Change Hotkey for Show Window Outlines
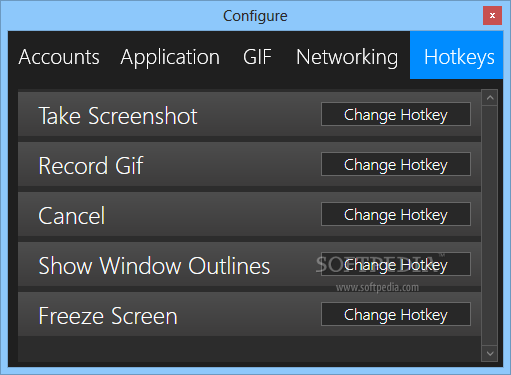Image resolution: width=511 pixels, height=375 pixels. 396,264
